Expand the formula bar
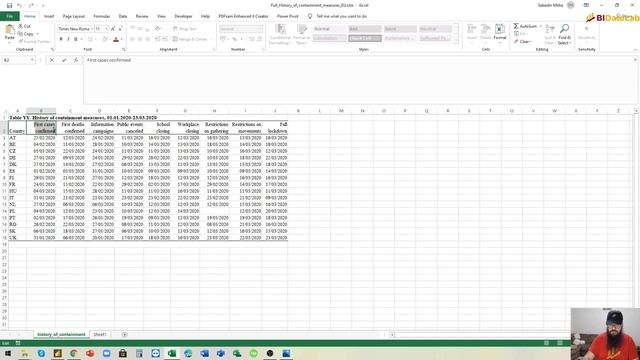640x360 pixels. [635, 60]
